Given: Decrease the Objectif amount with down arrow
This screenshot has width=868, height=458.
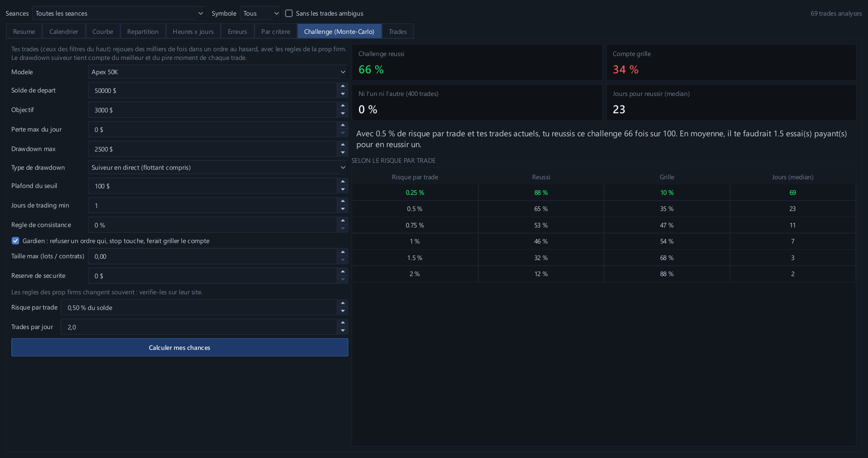Looking at the screenshot, I should pos(343,114).
